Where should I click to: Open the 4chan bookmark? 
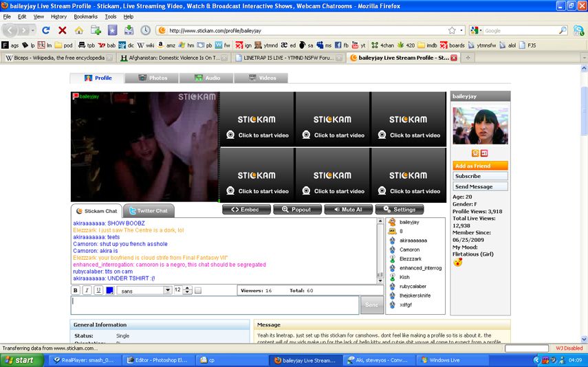[382, 45]
